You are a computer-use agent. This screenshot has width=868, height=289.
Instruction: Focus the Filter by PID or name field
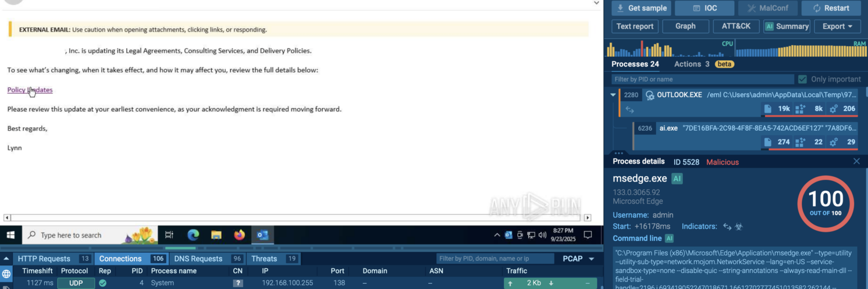tap(703, 79)
